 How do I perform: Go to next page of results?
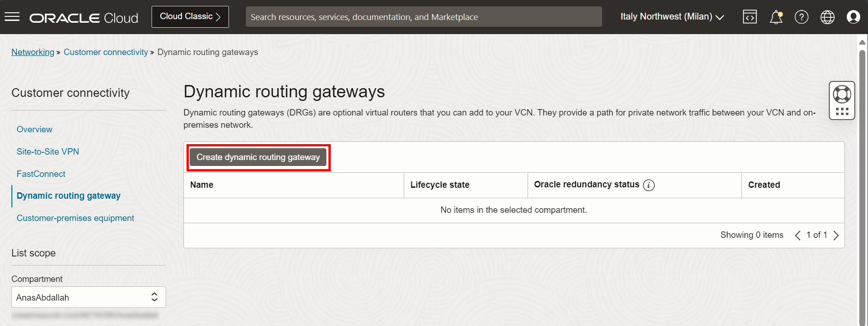coord(836,235)
